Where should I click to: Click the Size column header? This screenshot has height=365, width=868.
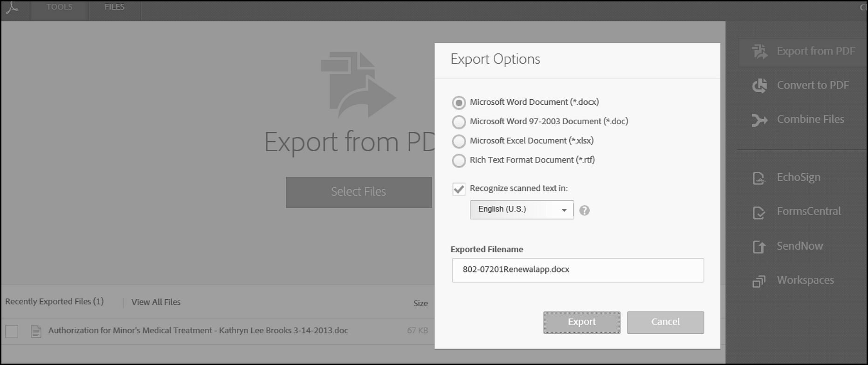click(420, 304)
